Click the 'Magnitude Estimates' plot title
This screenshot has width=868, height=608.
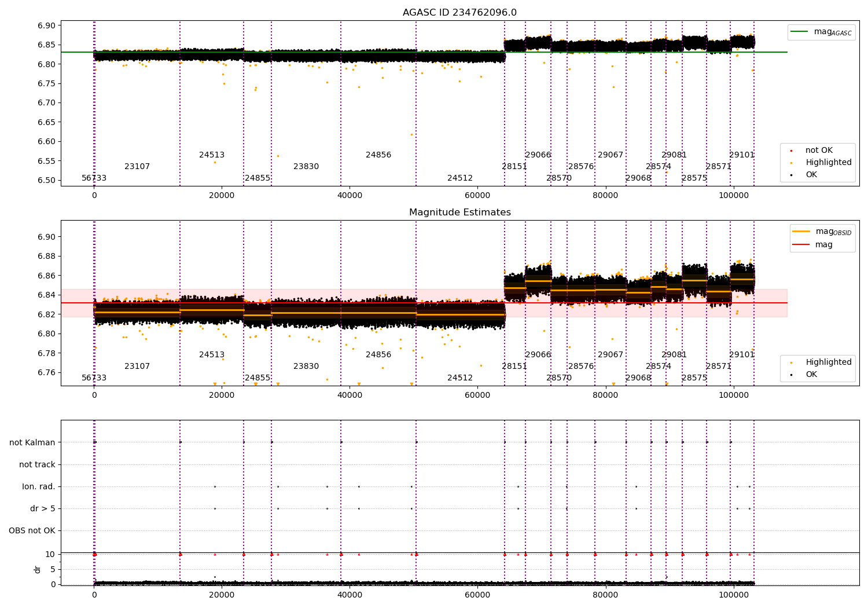coord(459,213)
